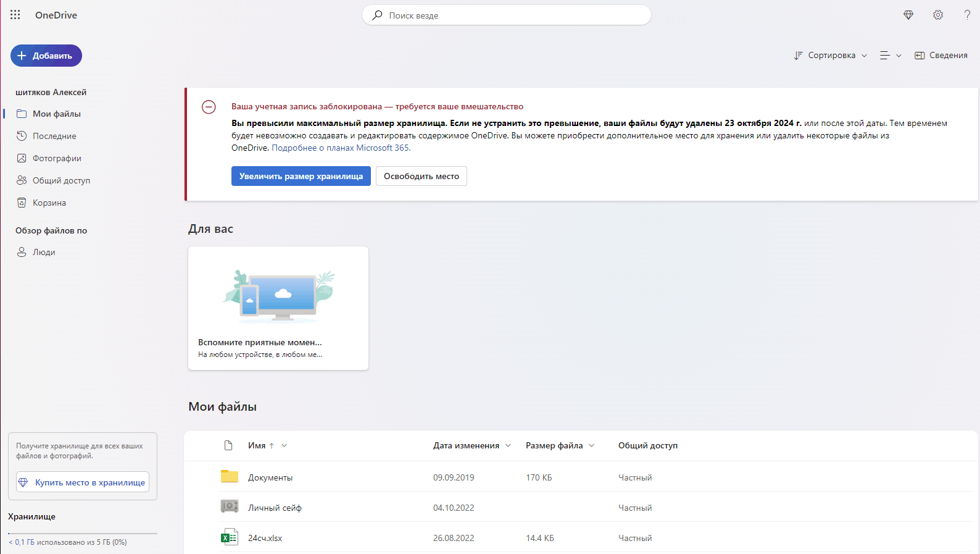Open the app launcher grid icon
Image resolution: width=980 pixels, height=554 pixels.
15,15
